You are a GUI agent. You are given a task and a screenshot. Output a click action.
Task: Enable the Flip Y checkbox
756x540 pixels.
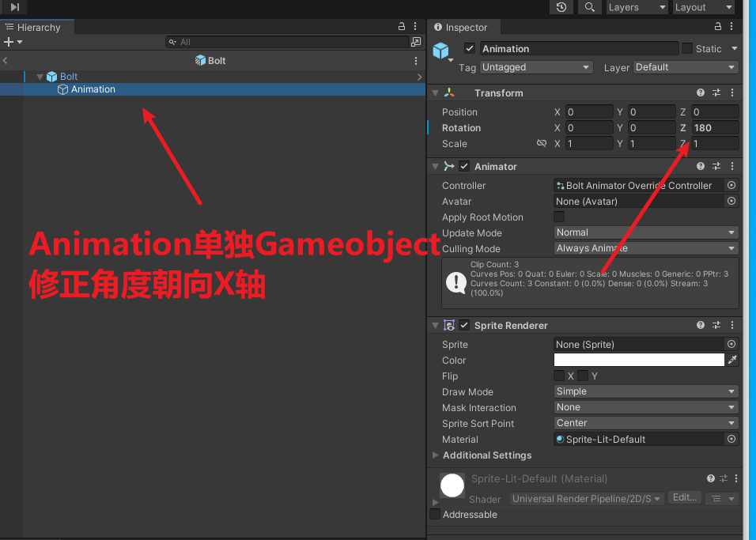583,376
